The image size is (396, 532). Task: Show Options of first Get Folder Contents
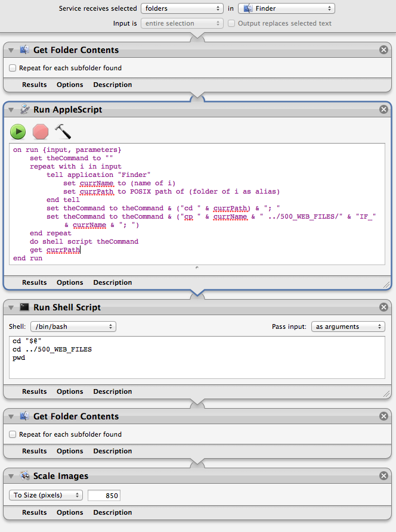tap(70, 85)
